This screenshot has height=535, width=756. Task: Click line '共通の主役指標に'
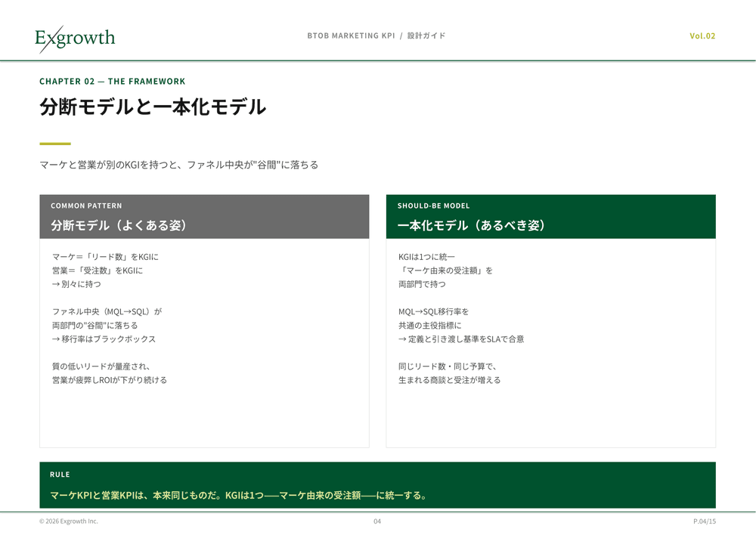[x=429, y=326]
